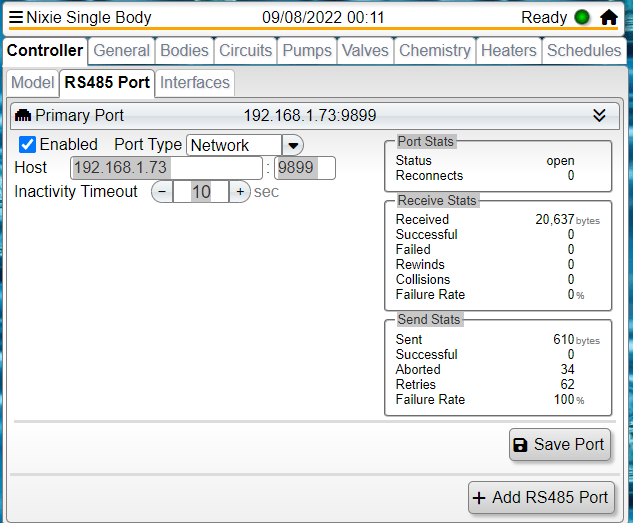Open the Heaters tab
The height and width of the screenshot is (523, 633).
point(509,51)
